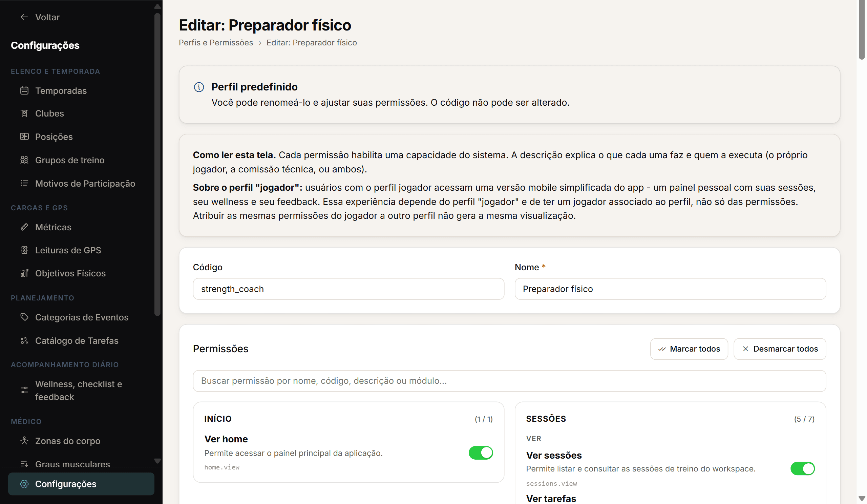
Task: Click the back arrow icon beside Voltar
Action: point(24,17)
